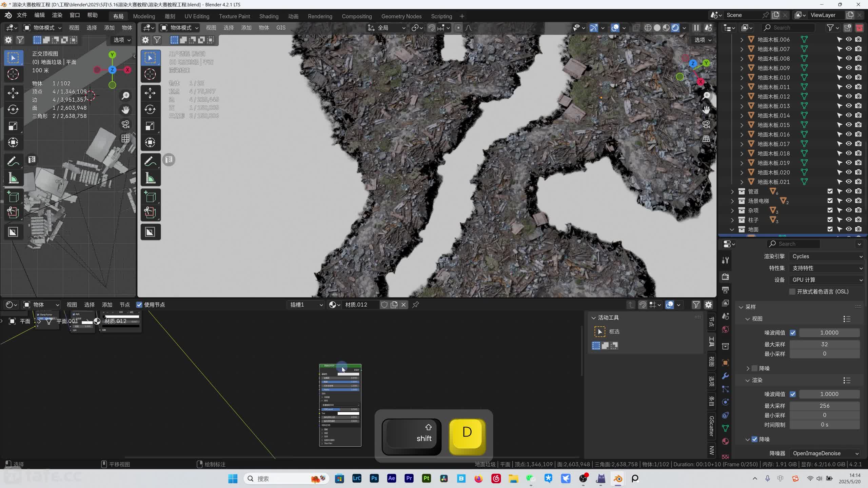Open the 降噪器 OpenImageDenoise dropdown
868x488 pixels.
click(825, 453)
